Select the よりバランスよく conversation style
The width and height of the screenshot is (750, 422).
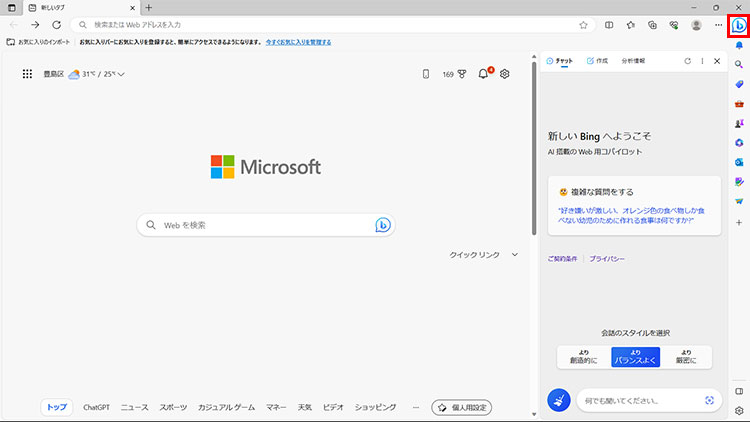(x=635, y=357)
